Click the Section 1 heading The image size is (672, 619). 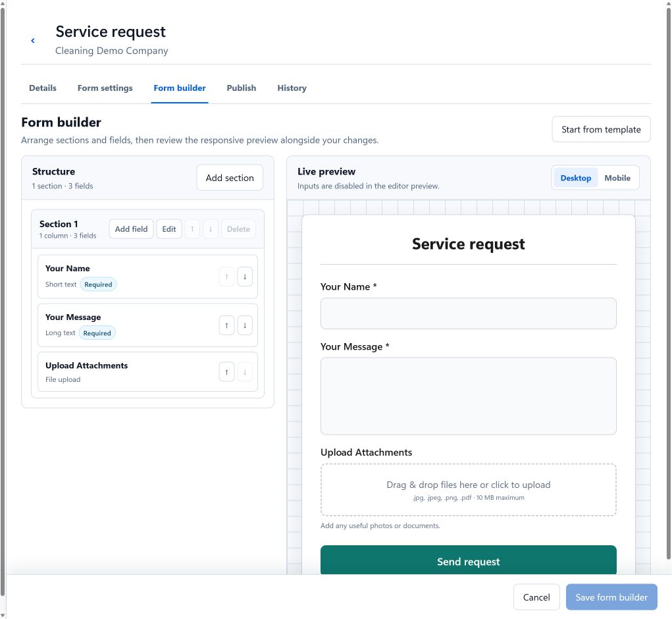coord(59,224)
